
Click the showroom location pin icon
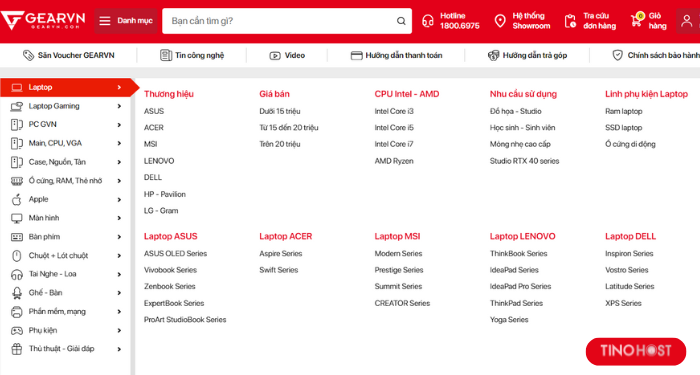coord(500,21)
